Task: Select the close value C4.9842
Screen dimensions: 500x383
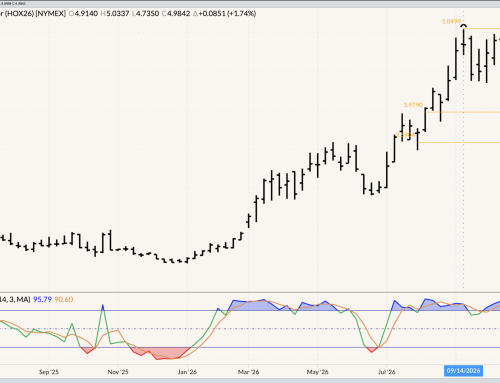Action: 176,14
